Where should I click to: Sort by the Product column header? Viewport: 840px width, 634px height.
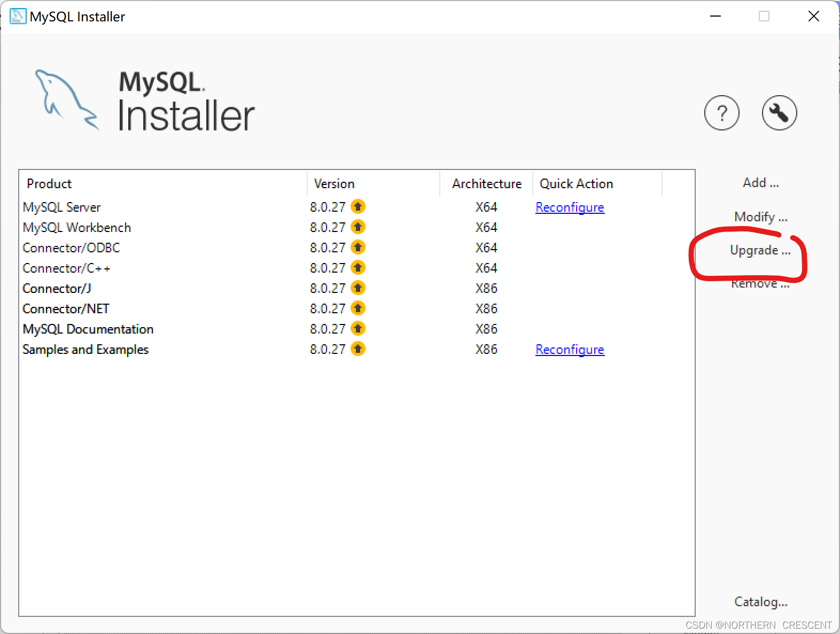pos(163,184)
